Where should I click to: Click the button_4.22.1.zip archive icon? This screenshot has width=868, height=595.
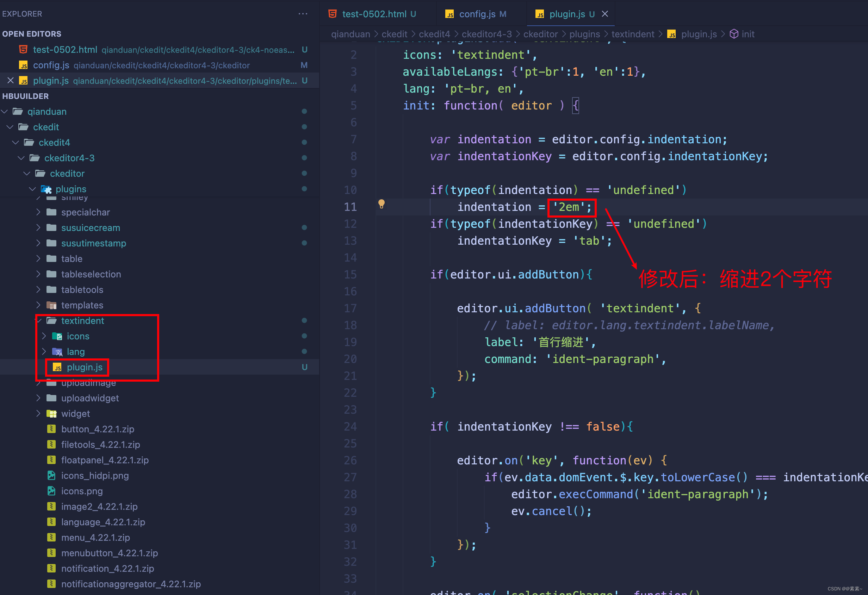(x=51, y=429)
